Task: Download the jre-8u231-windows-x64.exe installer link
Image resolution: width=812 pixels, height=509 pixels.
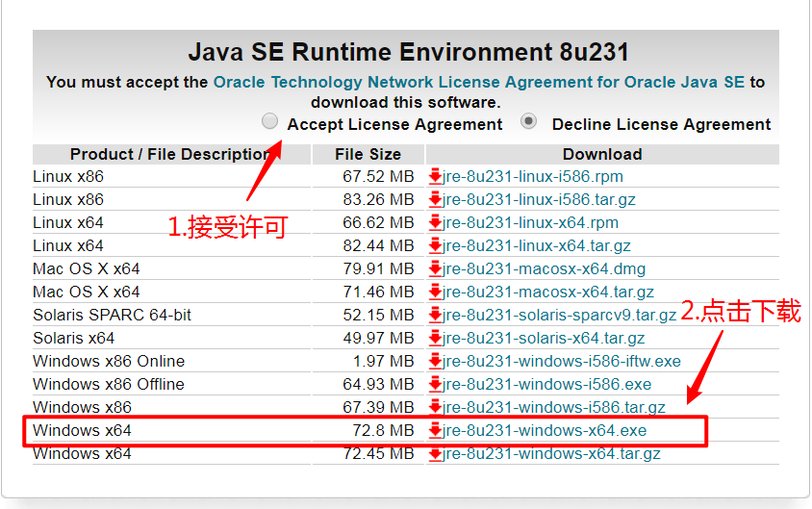Action: tap(545, 430)
